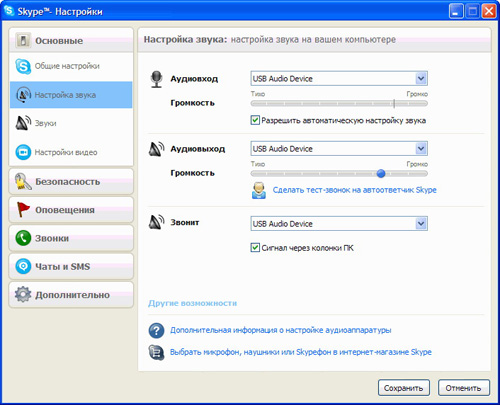This screenshot has width=500, height=405.
Task: Click the gear icon on Дополнительно
Action: (23, 294)
